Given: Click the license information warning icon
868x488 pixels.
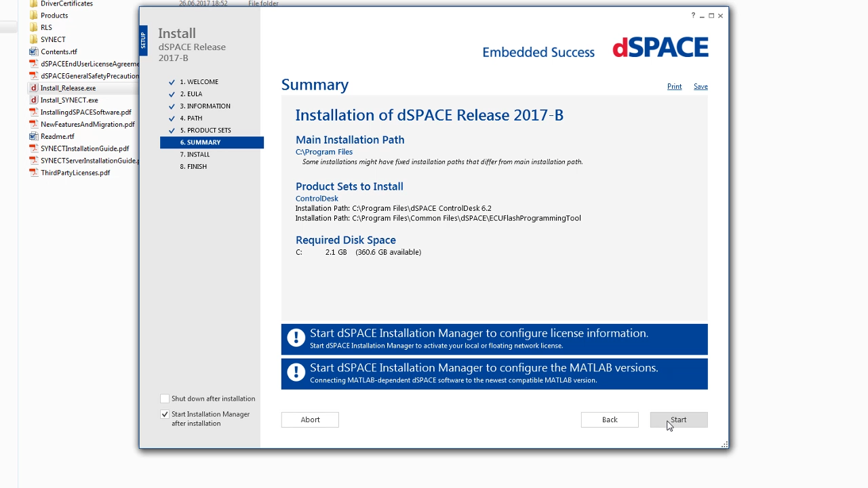Looking at the screenshot, I should (296, 338).
